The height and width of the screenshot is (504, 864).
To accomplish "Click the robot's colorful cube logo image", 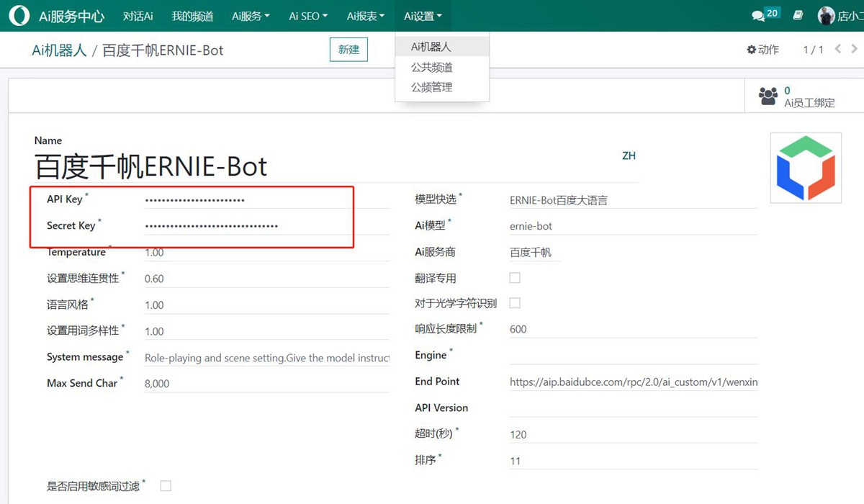I will (x=806, y=168).
